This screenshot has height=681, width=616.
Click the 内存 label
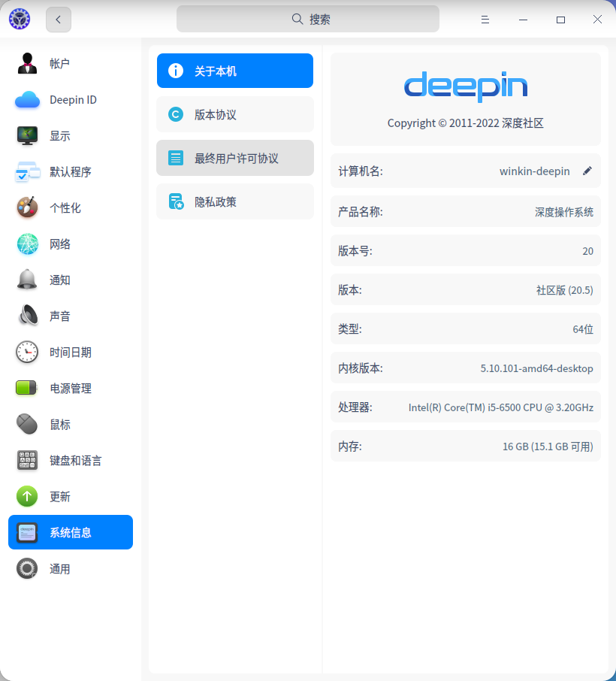click(x=350, y=446)
